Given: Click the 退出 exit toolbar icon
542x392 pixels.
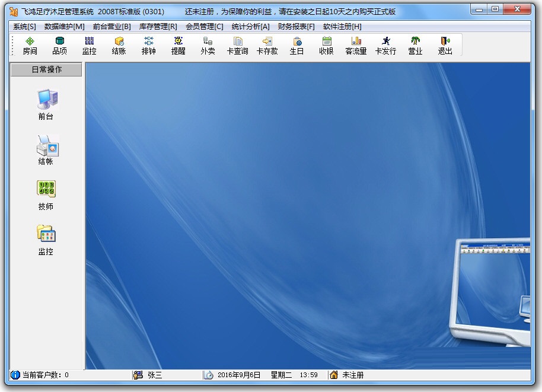Looking at the screenshot, I should coord(445,46).
